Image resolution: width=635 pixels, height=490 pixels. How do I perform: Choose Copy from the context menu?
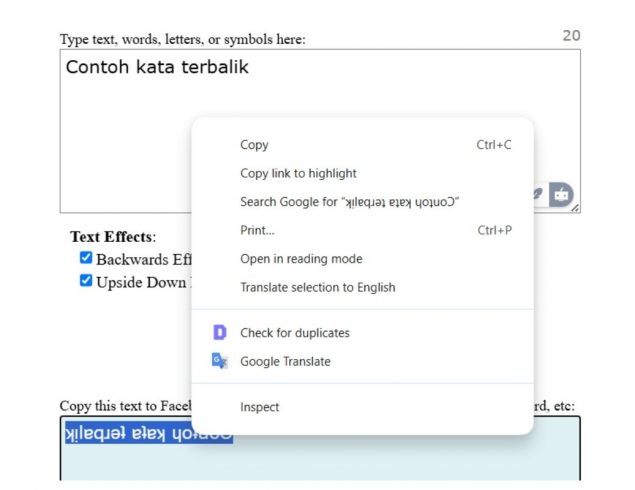pyautogui.click(x=254, y=145)
